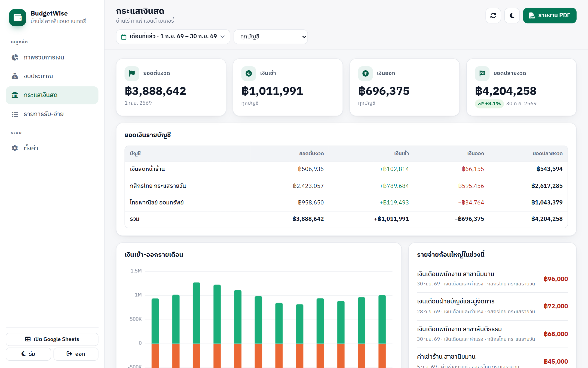Click the เงินสดหน้าร้าน account row name
The width and height of the screenshot is (588, 368).
147,169
